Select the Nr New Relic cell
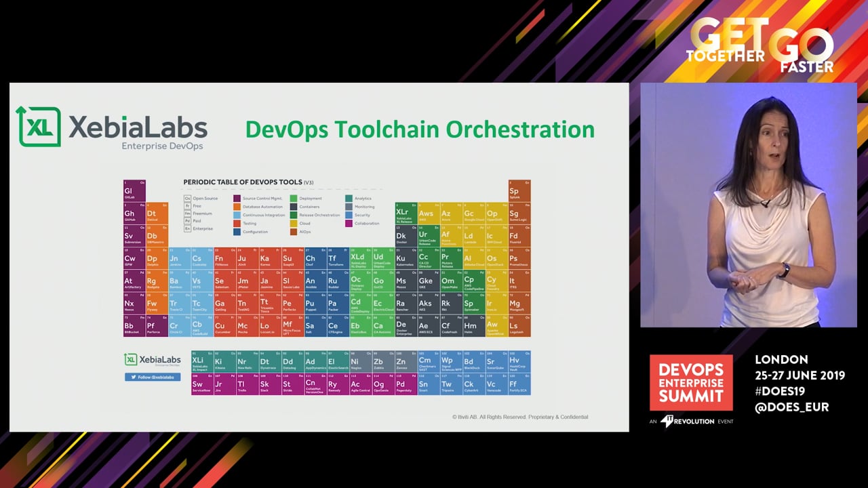This screenshot has width=868, height=488. (248, 361)
